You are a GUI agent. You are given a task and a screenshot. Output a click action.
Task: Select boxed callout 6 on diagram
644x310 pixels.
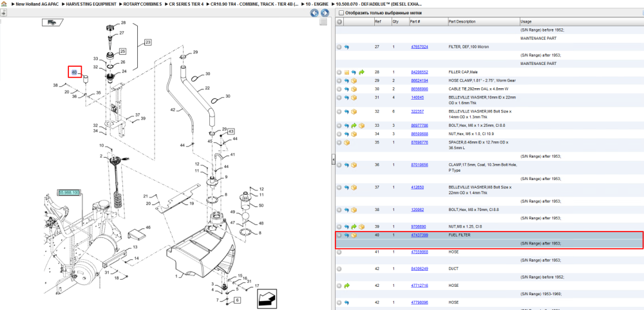coord(238,300)
